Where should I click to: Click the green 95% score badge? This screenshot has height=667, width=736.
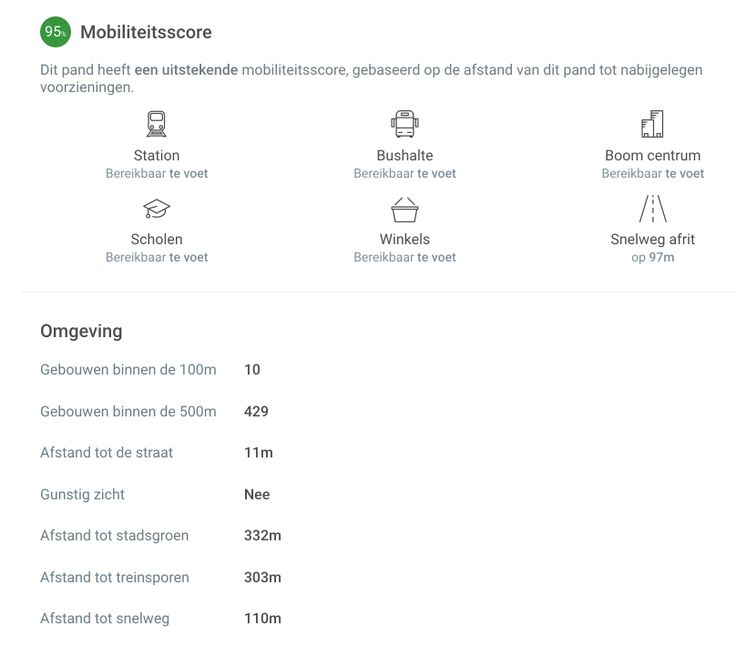coord(55,32)
